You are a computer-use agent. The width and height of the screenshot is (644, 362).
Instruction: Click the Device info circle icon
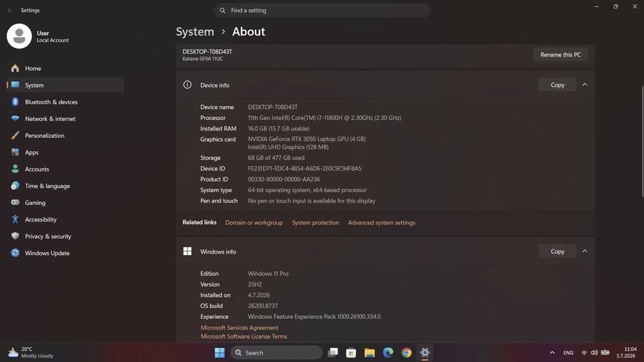coord(187,84)
